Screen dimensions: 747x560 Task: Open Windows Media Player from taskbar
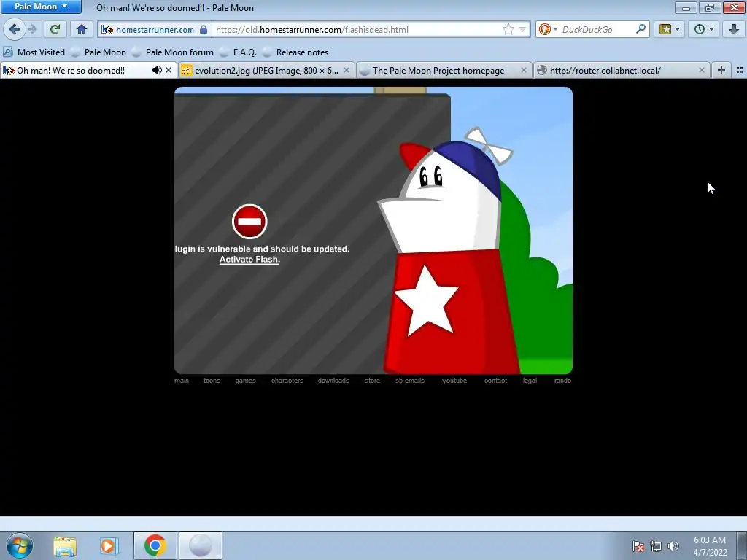(x=109, y=545)
